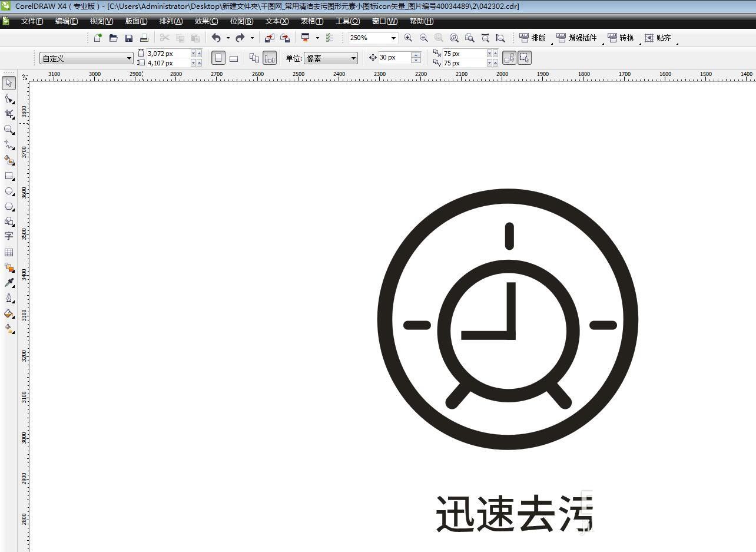
Task: Click the Undo arrow on the standard toolbar
Action: pos(217,38)
